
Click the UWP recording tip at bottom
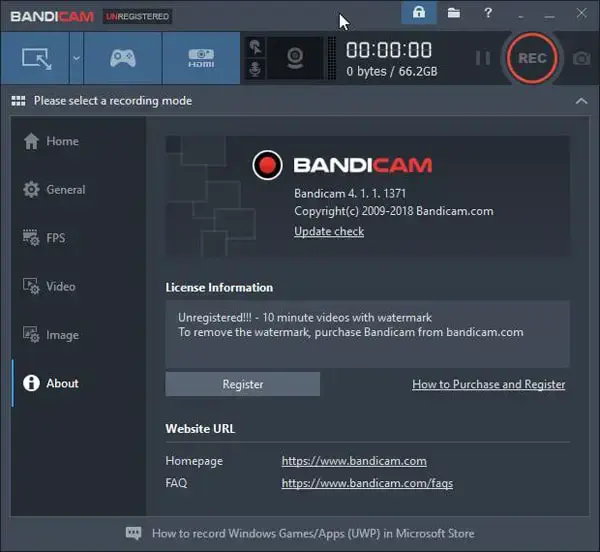[x=313, y=533]
